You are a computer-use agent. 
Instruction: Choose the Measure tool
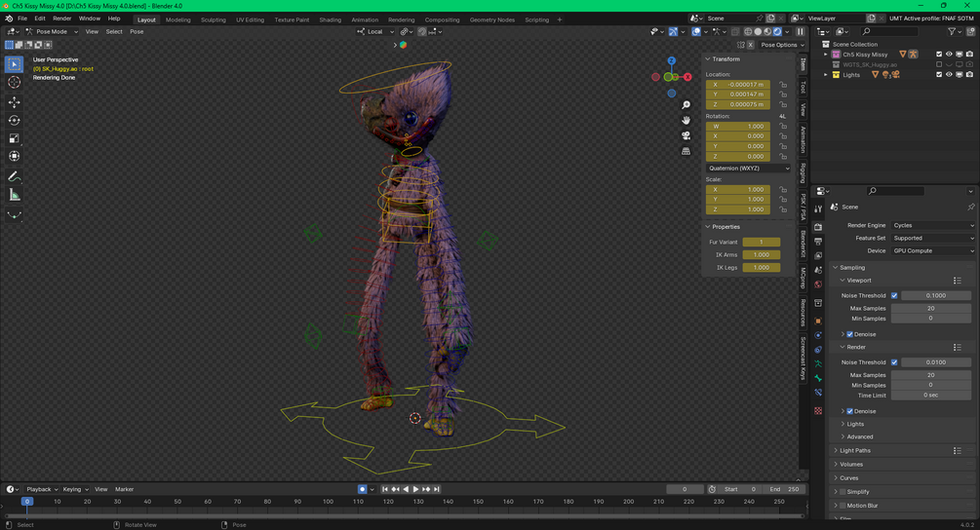(x=14, y=196)
